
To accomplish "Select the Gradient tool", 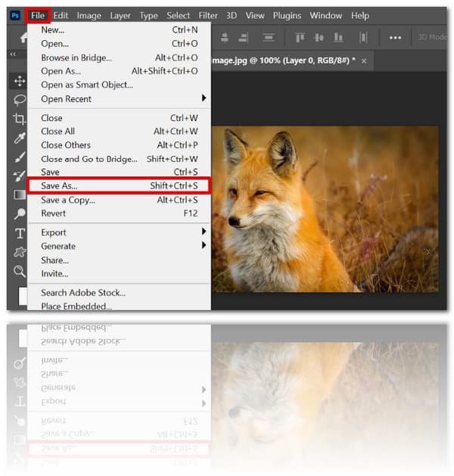I will pos(20,194).
